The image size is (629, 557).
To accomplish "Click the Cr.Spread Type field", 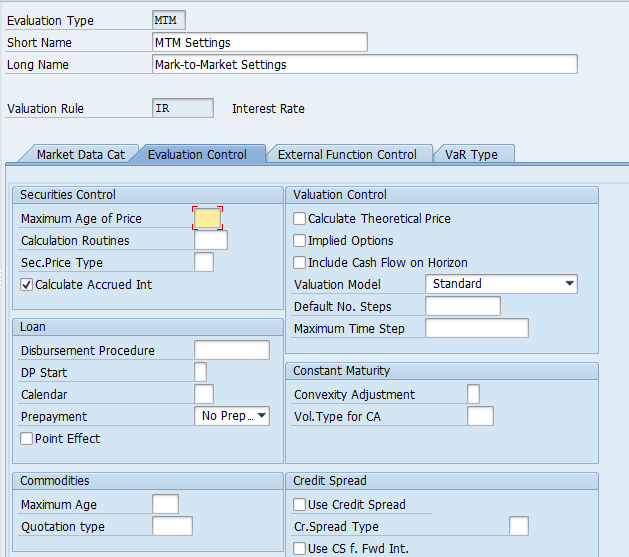I will (x=518, y=526).
